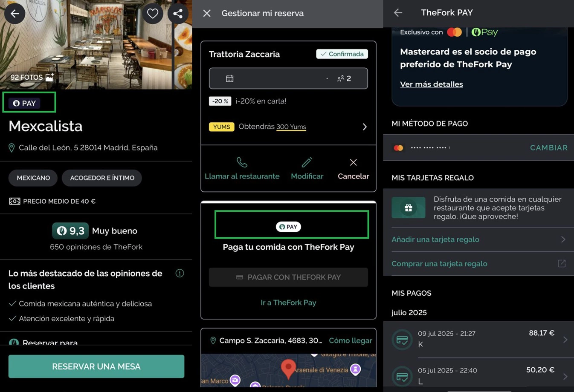Tap location pin next to Campo S. Zaccaria
The width and height of the screenshot is (574, 392).
tap(213, 340)
